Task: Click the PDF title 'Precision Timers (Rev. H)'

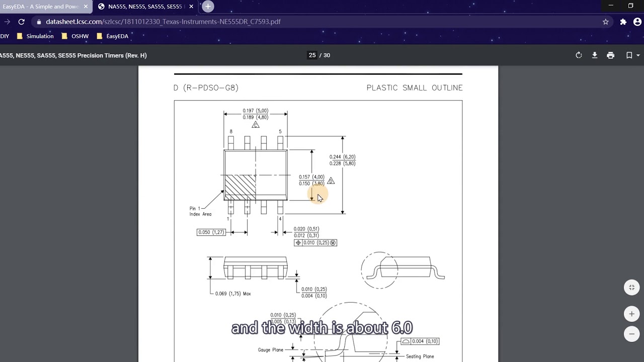Action: pos(111,55)
